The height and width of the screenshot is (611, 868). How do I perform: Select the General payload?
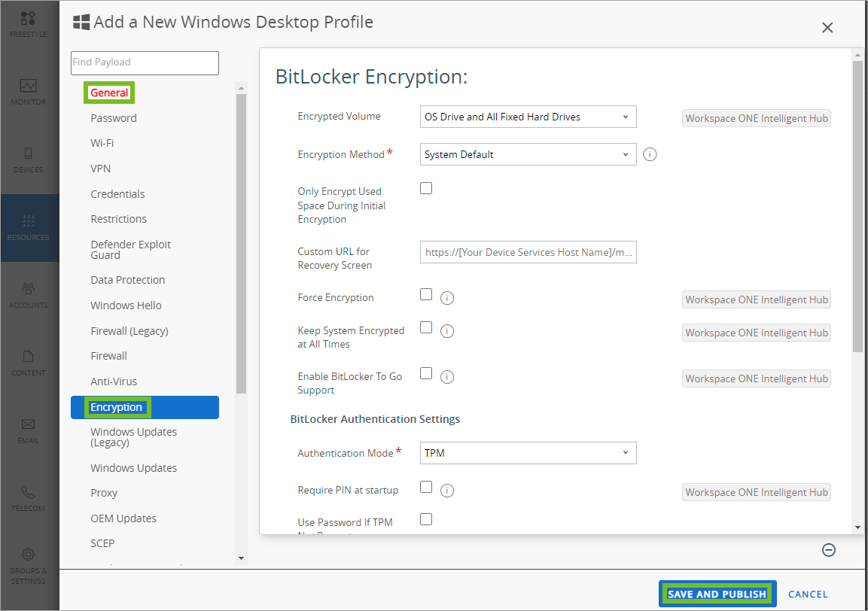(109, 93)
